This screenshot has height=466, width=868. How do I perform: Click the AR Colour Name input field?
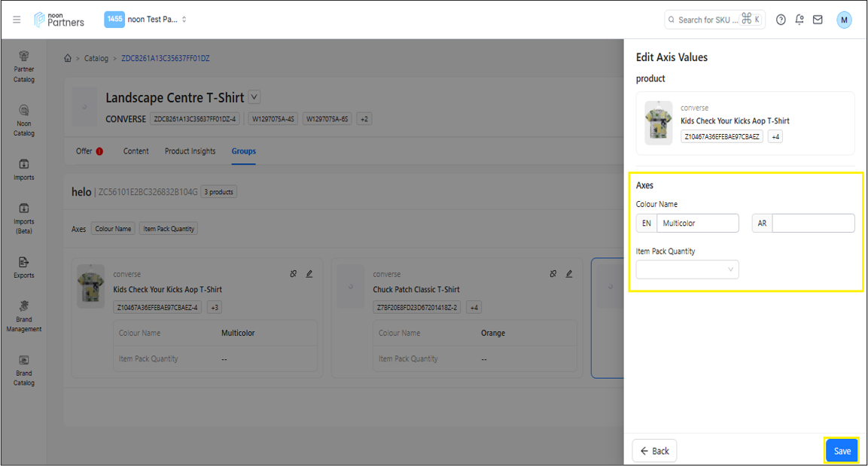click(812, 224)
